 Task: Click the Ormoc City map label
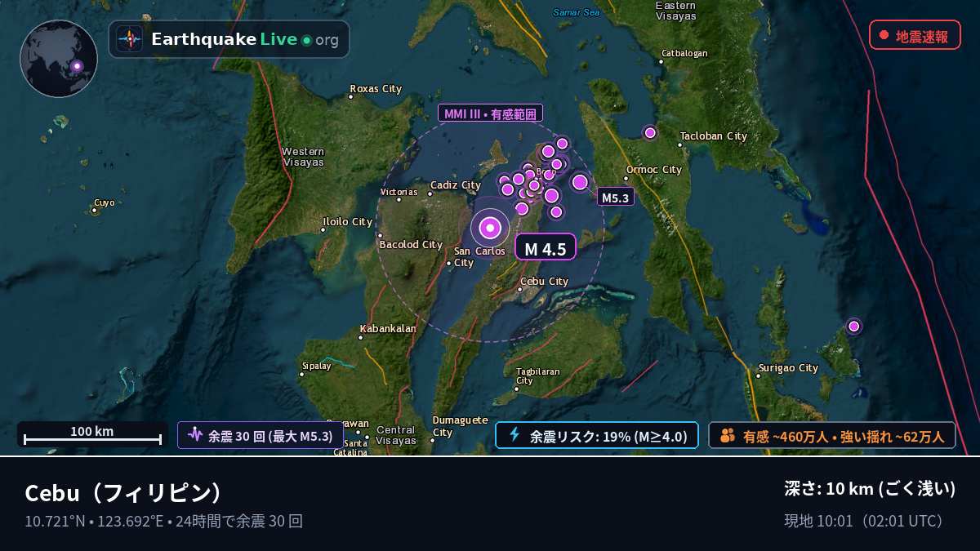click(654, 170)
